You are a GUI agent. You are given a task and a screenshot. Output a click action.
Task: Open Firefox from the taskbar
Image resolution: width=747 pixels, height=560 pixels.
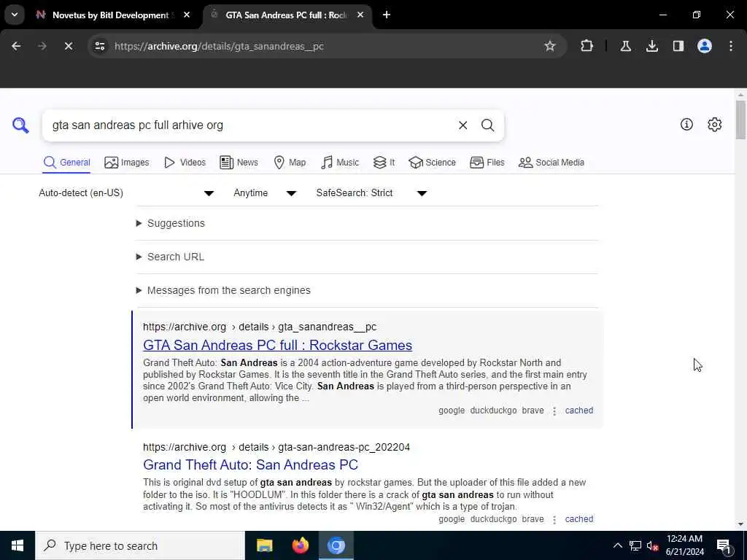coord(300,545)
